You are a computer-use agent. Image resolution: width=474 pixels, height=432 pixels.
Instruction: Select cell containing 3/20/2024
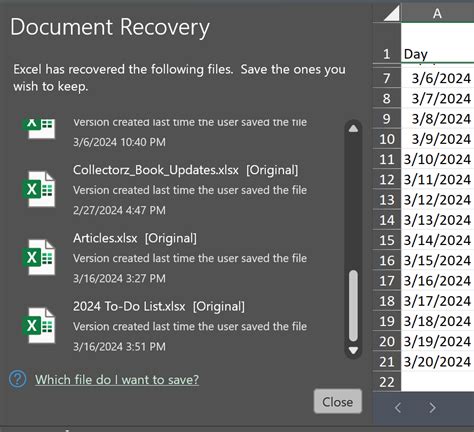click(x=437, y=362)
